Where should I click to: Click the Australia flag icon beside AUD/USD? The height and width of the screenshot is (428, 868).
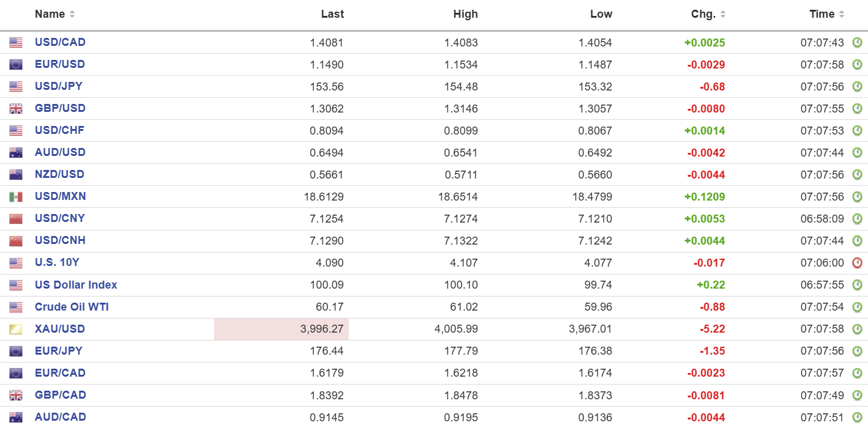16,153
